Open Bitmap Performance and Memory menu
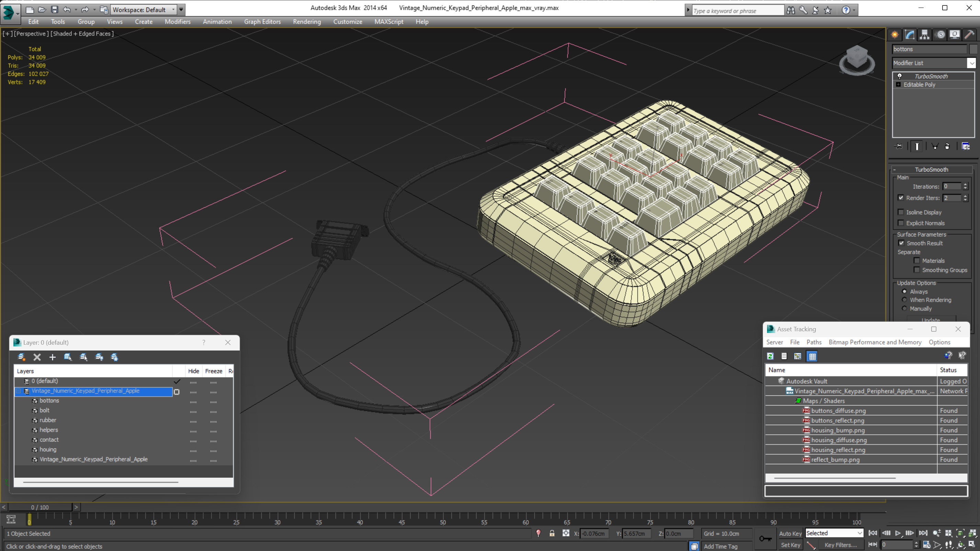 click(x=875, y=342)
